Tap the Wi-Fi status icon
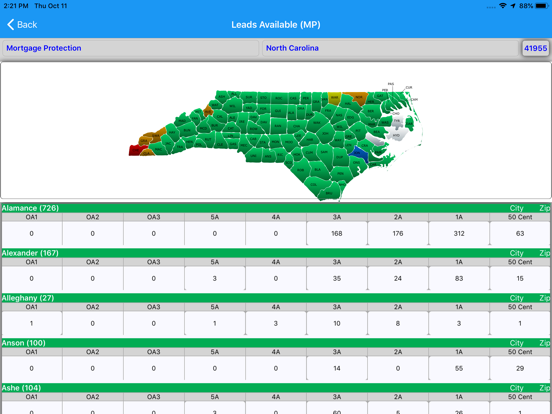Viewport: 552px width, 414px height. (x=503, y=6)
